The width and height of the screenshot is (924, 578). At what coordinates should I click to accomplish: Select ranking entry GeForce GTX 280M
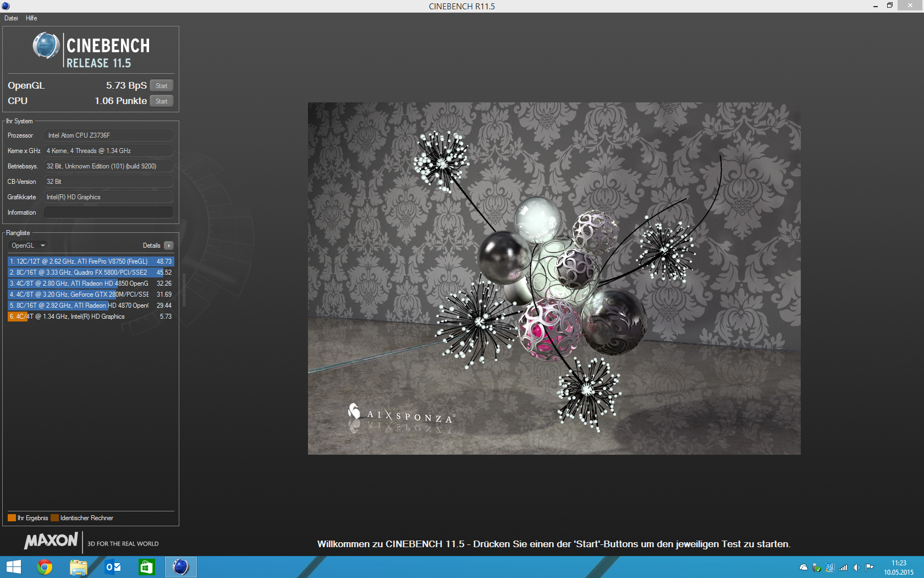(91, 295)
